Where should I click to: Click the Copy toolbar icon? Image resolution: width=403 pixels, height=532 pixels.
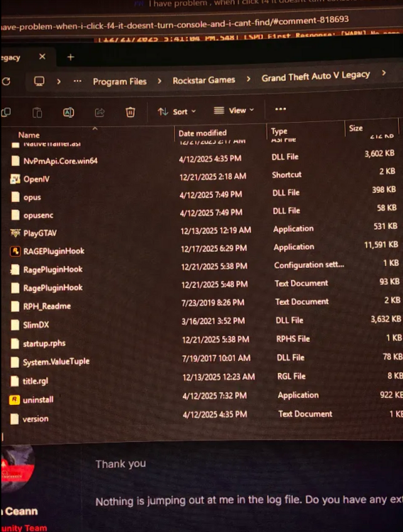[6, 112]
